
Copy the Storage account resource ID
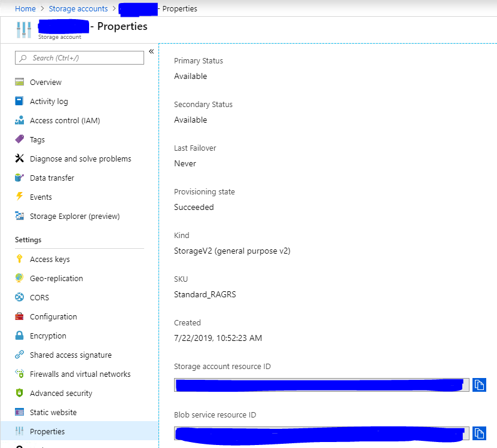coord(479,385)
